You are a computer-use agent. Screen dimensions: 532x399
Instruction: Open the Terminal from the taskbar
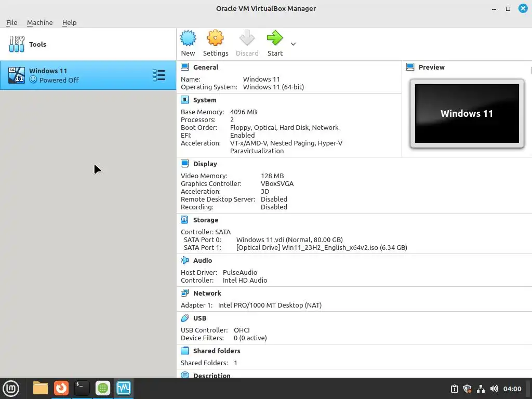82,388
